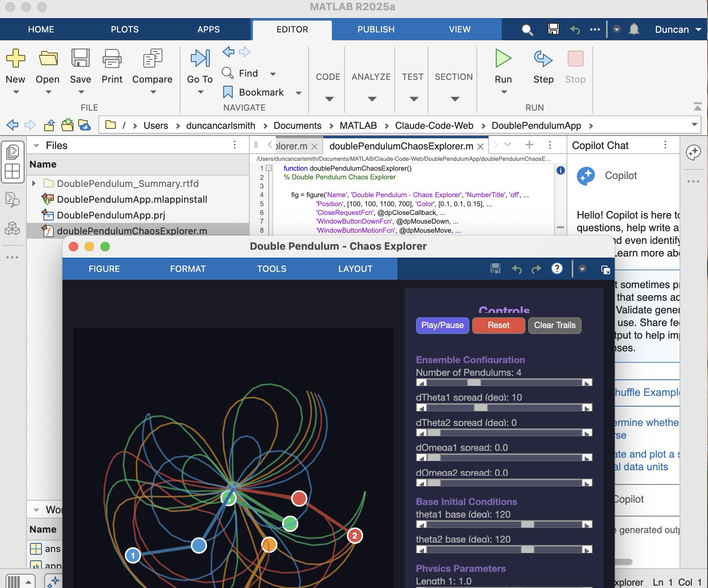The width and height of the screenshot is (708, 588).
Task: Click the Go To arrow icon
Action: (x=200, y=58)
